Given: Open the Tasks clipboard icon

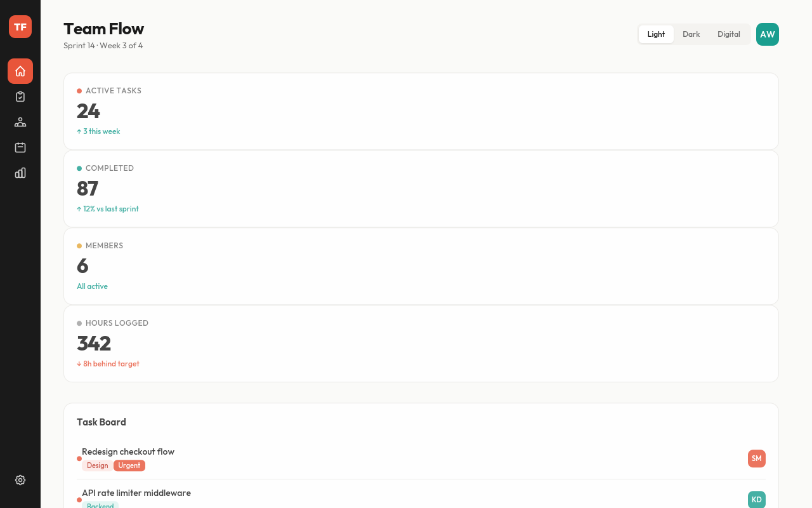Looking at the screenshot, I should coord(20,97).
